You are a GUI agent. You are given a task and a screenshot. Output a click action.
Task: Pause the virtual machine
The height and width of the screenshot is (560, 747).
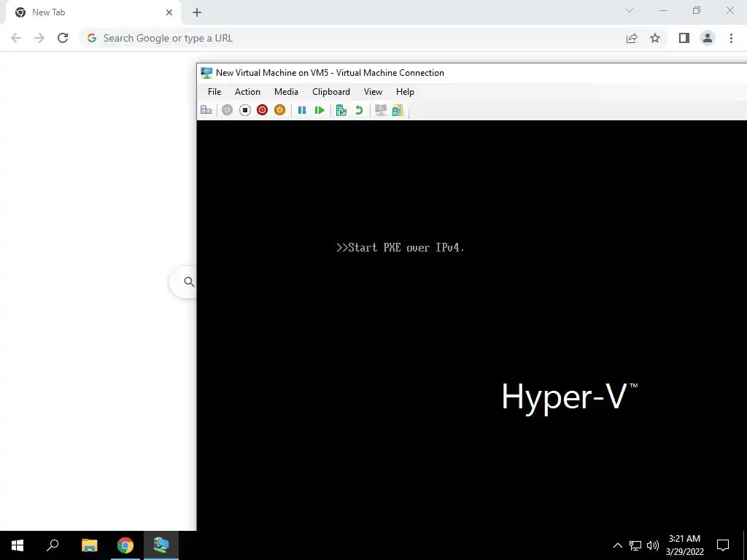coord(302,110)
